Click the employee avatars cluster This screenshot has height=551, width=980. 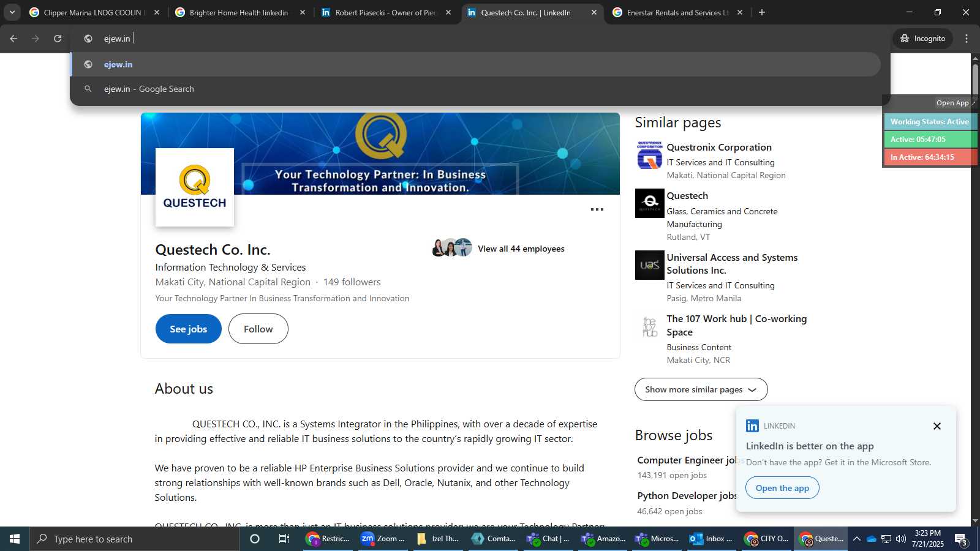coord(452,248)
